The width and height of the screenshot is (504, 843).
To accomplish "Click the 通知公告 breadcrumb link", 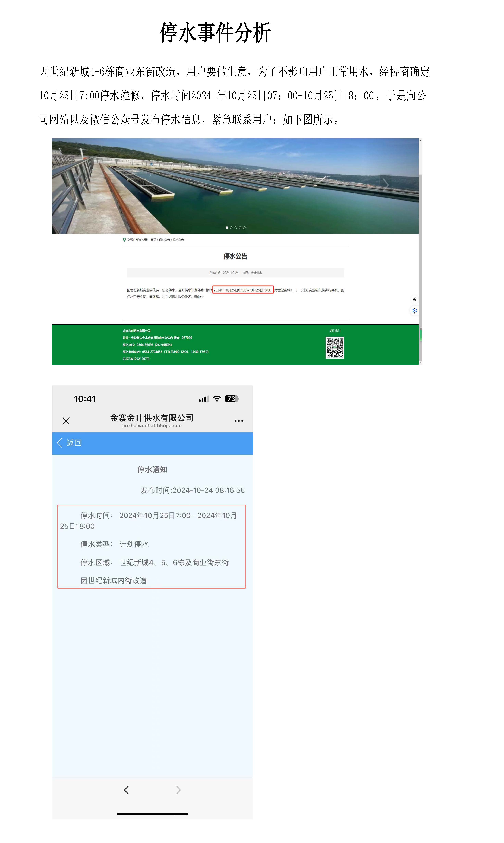I will click(x=164, y=240).
